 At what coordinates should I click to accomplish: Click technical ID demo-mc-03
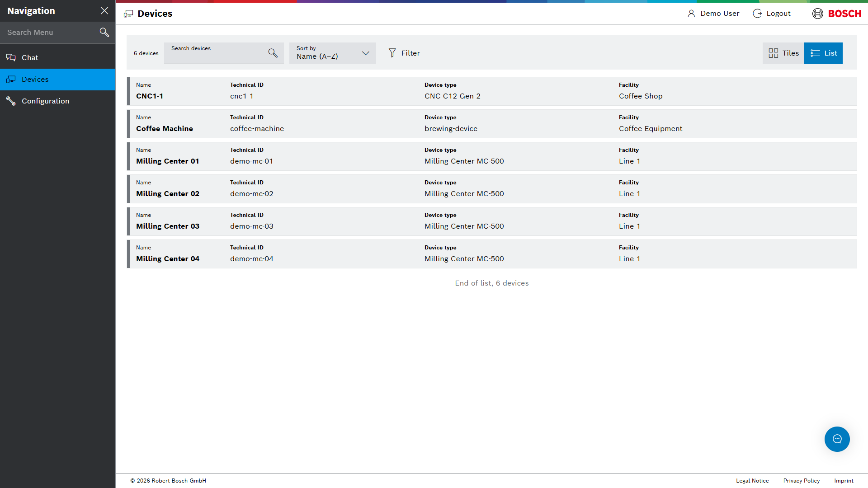point(251,226)
